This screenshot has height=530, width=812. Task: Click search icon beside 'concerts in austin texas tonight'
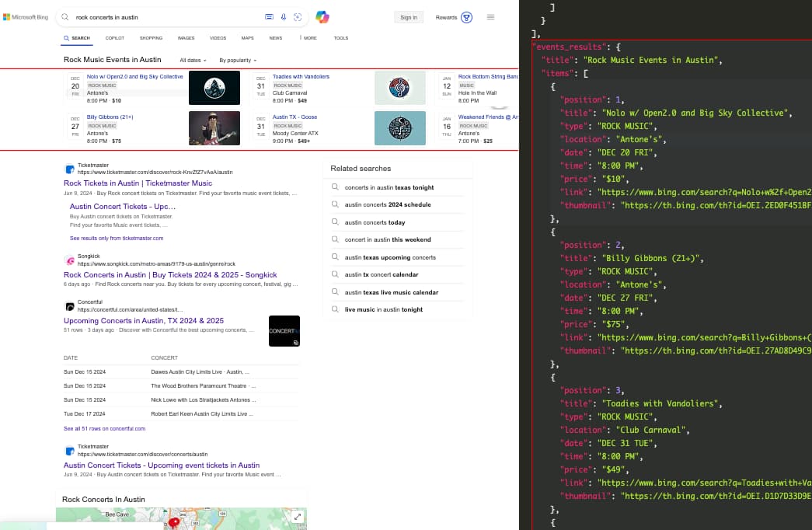coord(335,187)
